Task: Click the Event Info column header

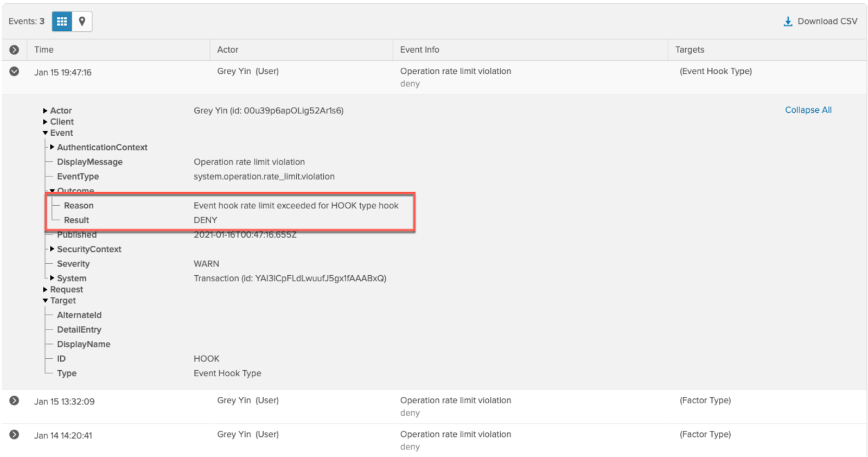Action: [419, 50]
